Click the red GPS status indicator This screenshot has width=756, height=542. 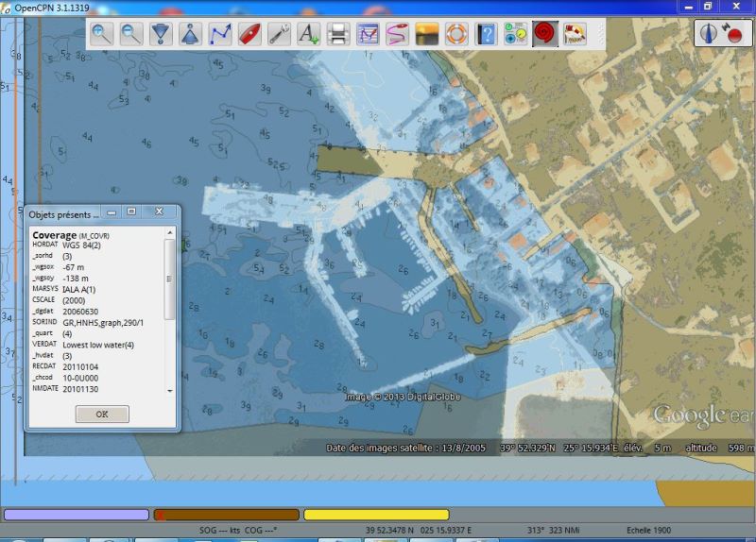click(x=733, y=33)
